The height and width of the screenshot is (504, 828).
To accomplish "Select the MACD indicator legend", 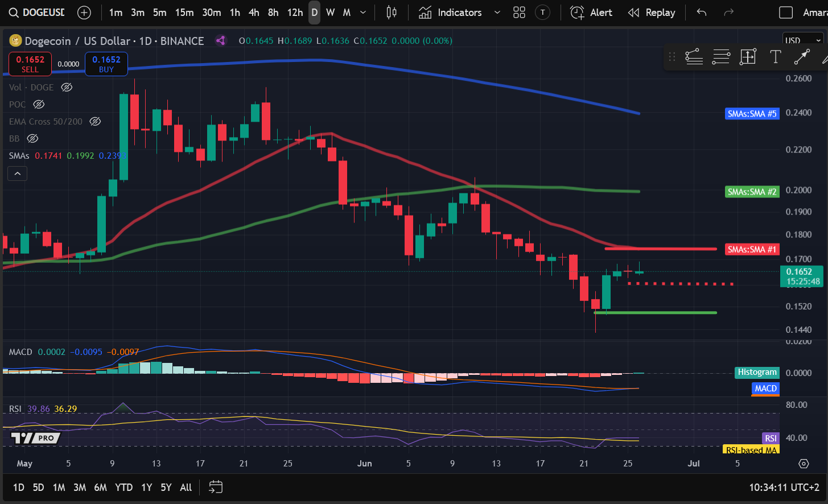I will (x=20, y=352).
